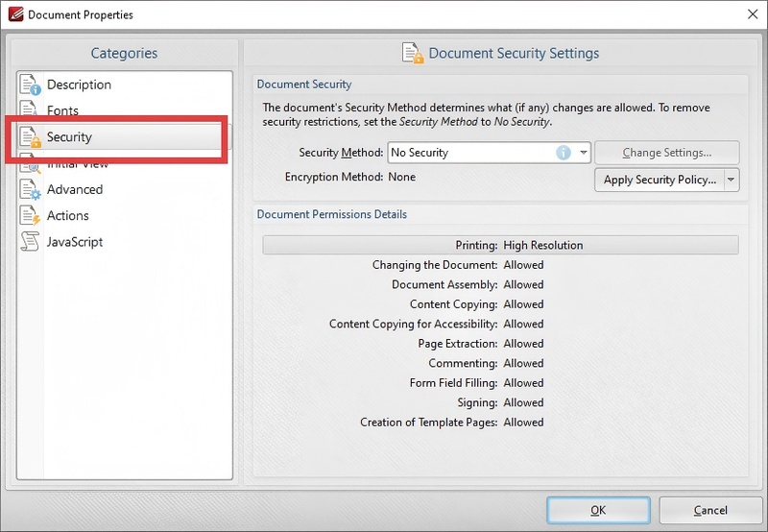
Task: Click the JavaScript category icon
Action: [30, 242]
